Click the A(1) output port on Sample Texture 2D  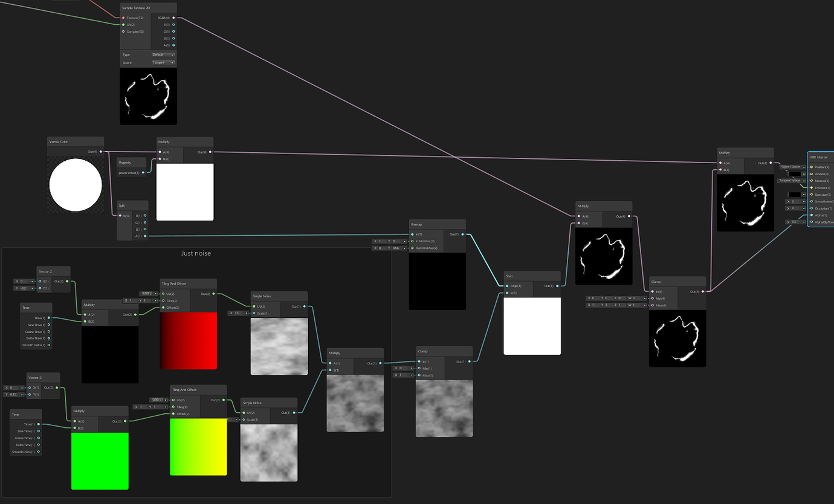click(173, 45)
